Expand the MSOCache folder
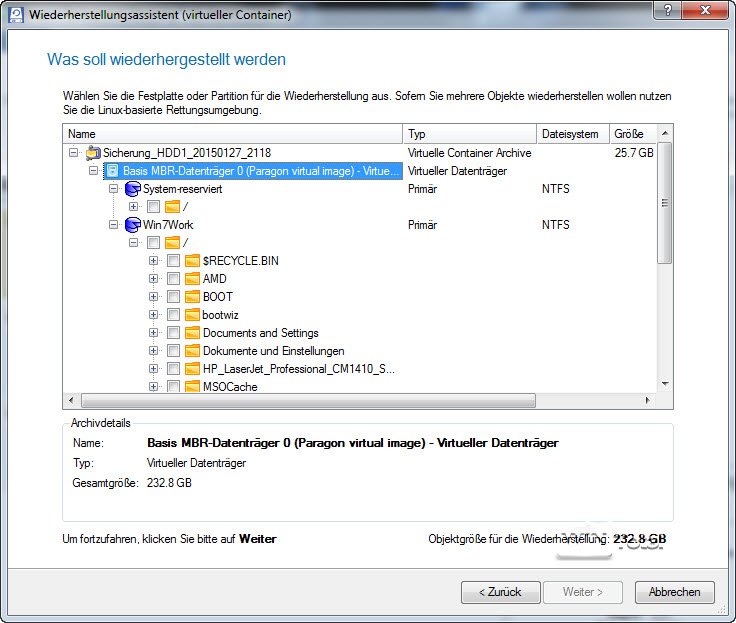This screenshot has height=623, width=736. click(153, 386)
